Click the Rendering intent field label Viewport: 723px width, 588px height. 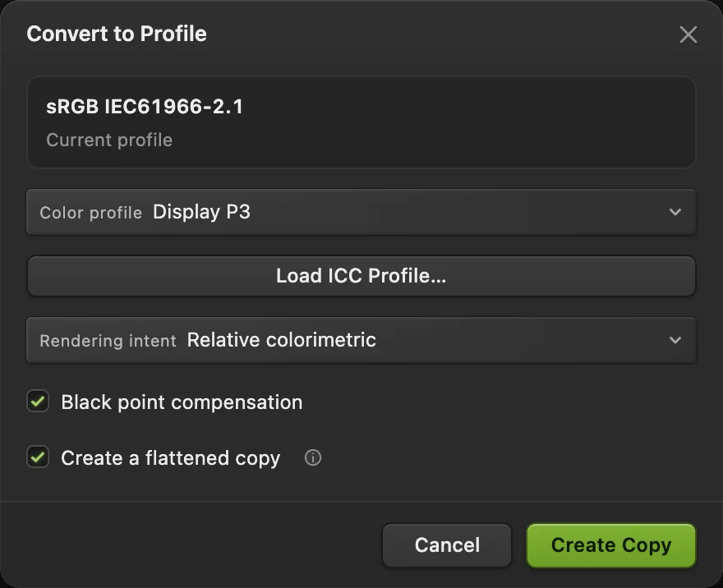click(x=108, y=341)
